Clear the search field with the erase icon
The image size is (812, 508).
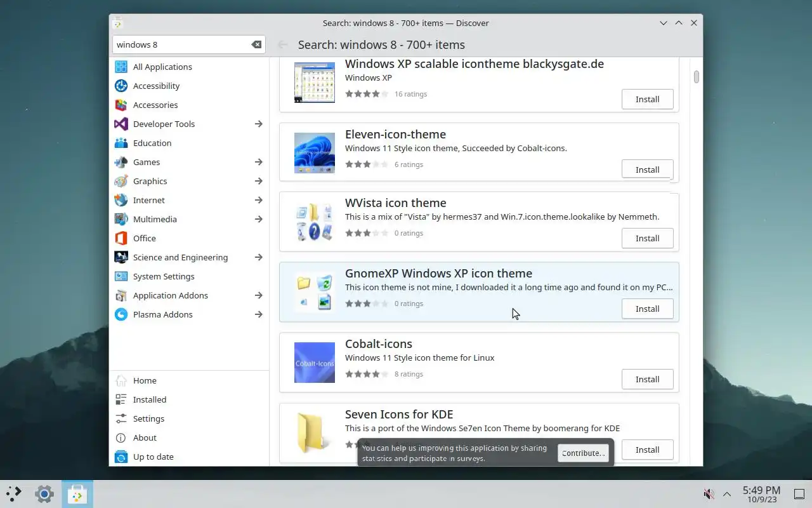(x=256, y=44)
